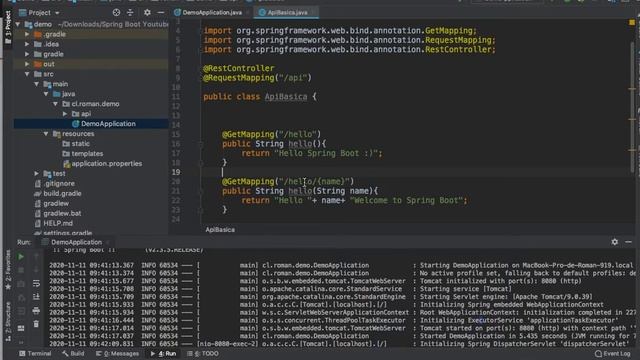Expand the api package

[x=65, y=114]
